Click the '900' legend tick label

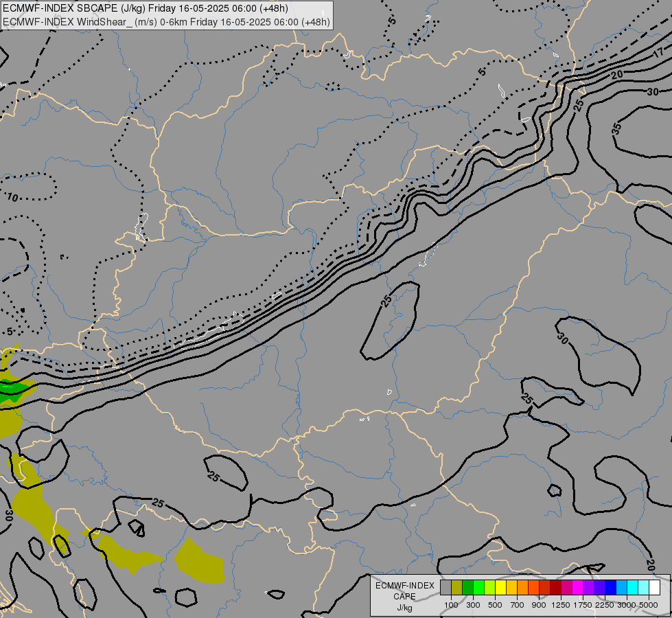pyautogui.click(x=539, y=605)
